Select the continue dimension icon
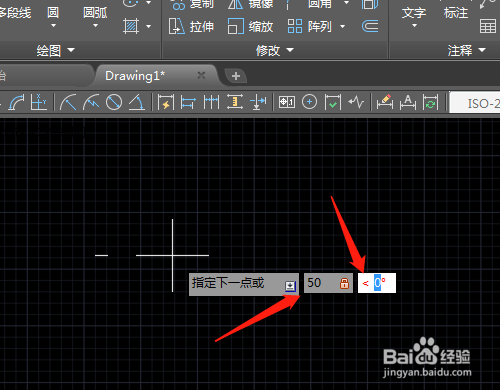 211,102
